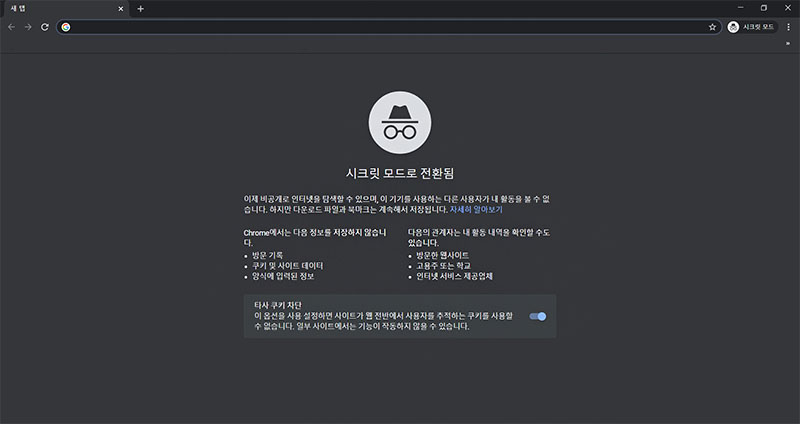Viewport: 800px width, 444px height.
Task: Click the 타사 쿠키 차단 title text
Action: pos(278,305)
